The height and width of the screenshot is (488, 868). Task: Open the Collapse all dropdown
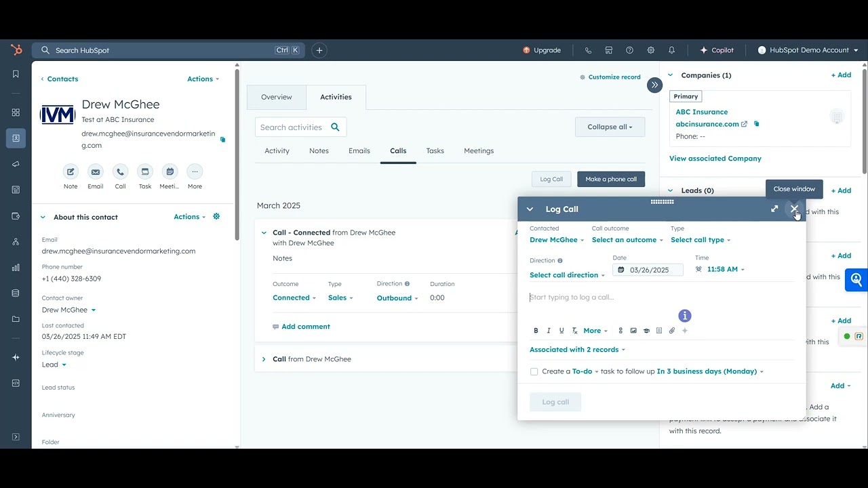tap(610, 127)
